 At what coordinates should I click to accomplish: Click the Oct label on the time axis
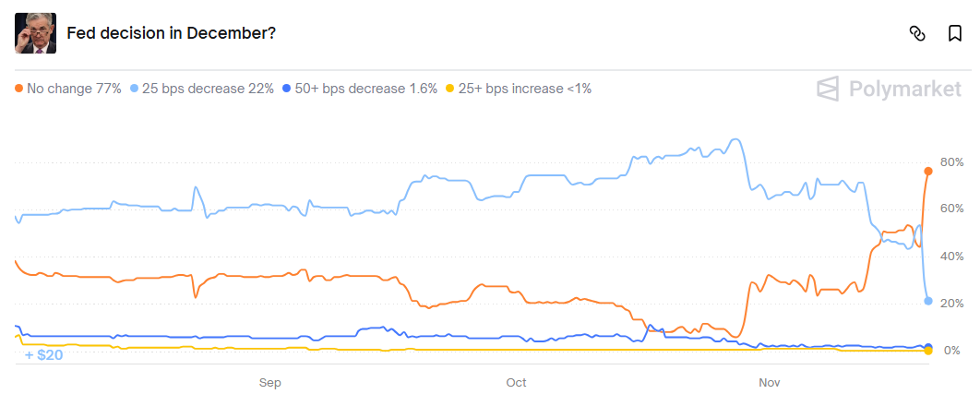point(516,382)
